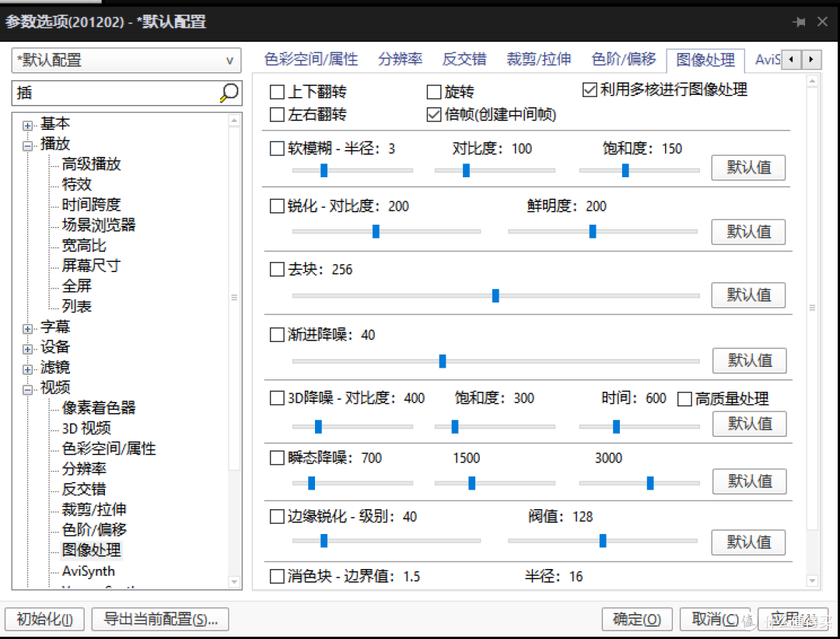This screenshot has width=840, height=639.
Task: Click 默认值 next to 去块
Action: [748, 295]
